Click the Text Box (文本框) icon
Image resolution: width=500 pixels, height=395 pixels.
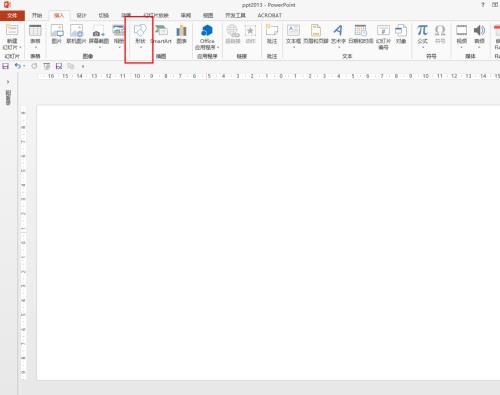[293, 30]
